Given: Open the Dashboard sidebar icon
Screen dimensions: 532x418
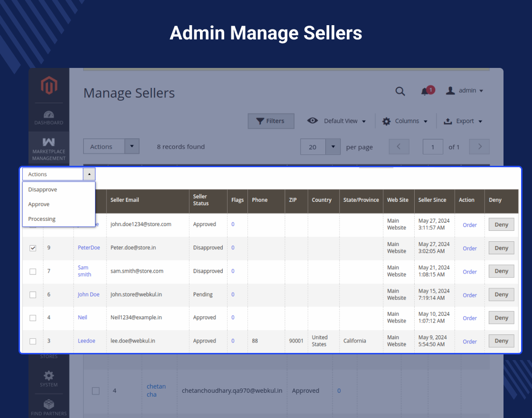Looking at the screenshot, I should click(49, 118).
